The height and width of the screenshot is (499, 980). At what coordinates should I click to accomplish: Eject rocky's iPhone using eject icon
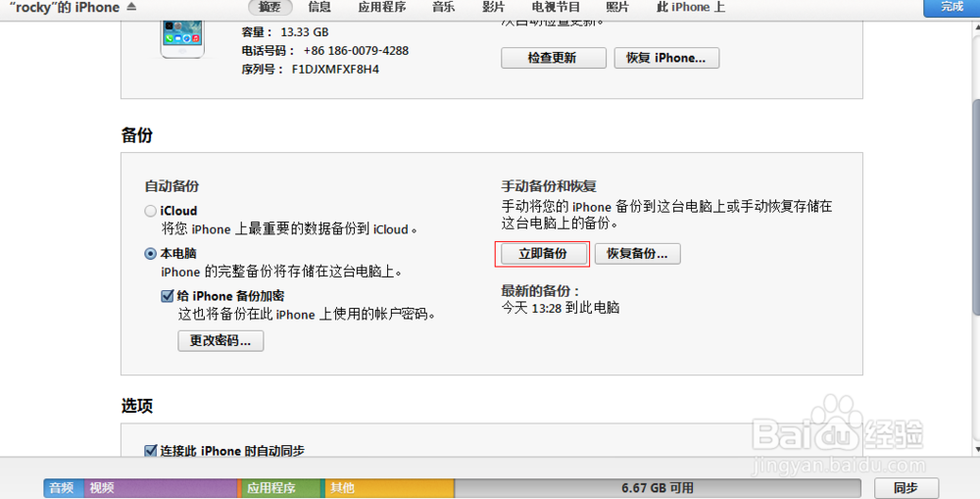point(131,7)
